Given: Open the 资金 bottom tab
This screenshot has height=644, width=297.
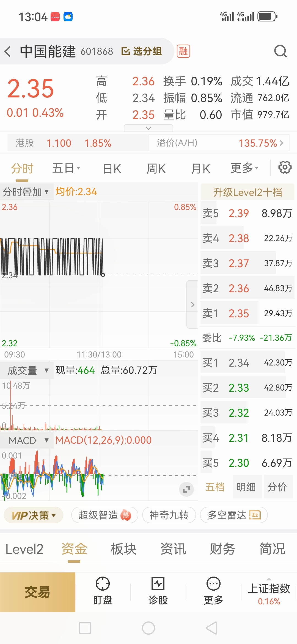Looking at the screenshot, I should click(x=74, y=549).
